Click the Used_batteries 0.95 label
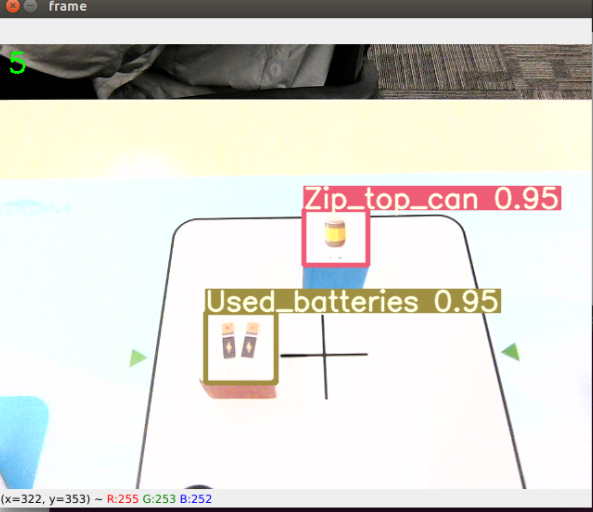The image size is (593, 512). pos(353,301)
